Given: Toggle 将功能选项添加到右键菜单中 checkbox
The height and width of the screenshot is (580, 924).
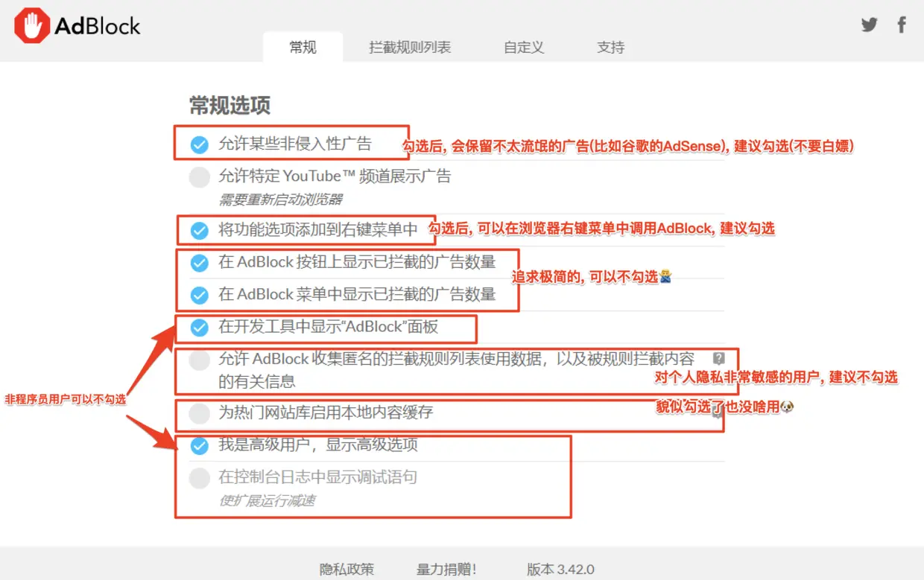Looking at the screenshot, I should click(199, 230).
